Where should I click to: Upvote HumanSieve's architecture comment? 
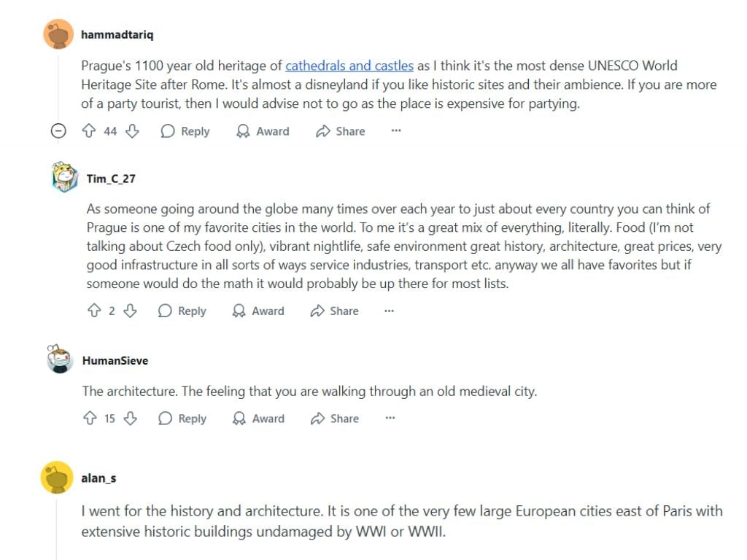[x=90, y=419]
